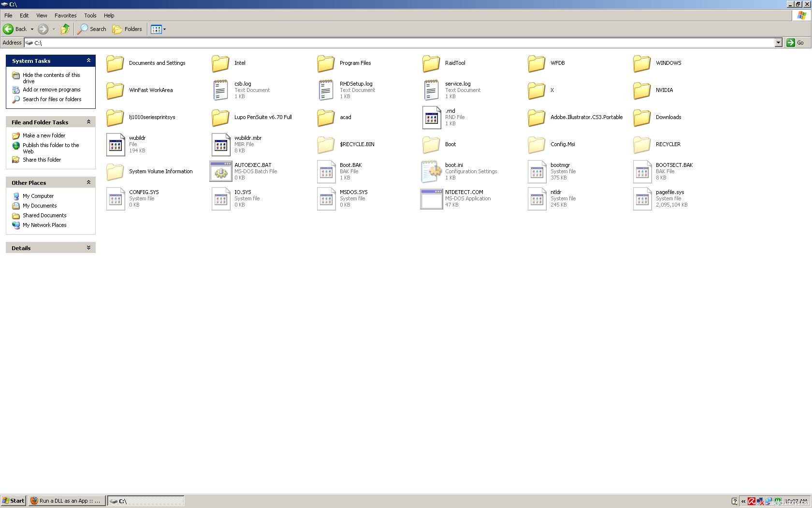This screenshot has height=508, width=812.
Task: Click Share this folder link
Action: pyautogui.click(x=42, y=160)
